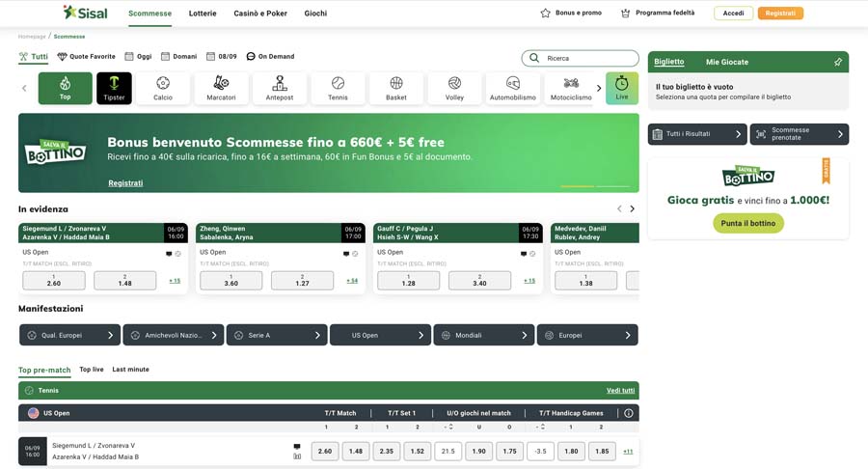
Task: Pin the betting slip with pin icon
Action: [838, 62]
